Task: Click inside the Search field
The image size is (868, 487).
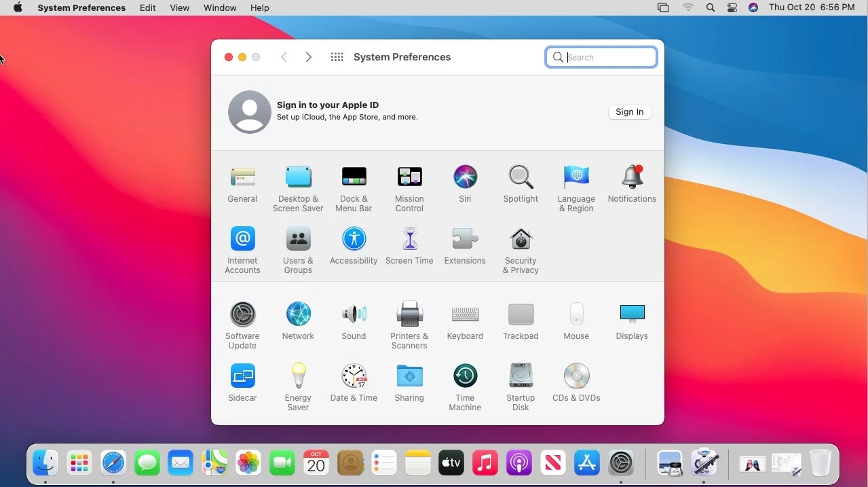Action: pos(601,57)
